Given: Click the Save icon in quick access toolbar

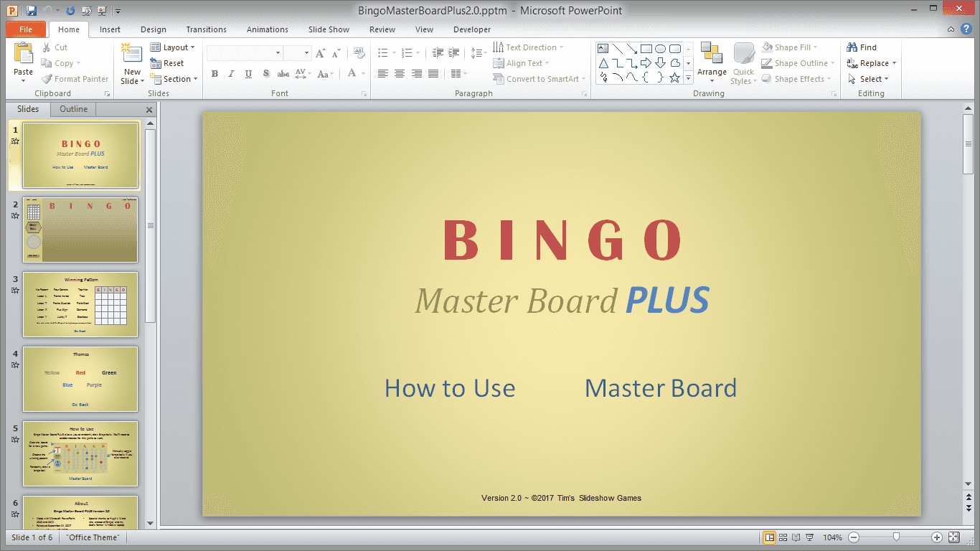Looking at the screenshot, I should tap(31, 11).
